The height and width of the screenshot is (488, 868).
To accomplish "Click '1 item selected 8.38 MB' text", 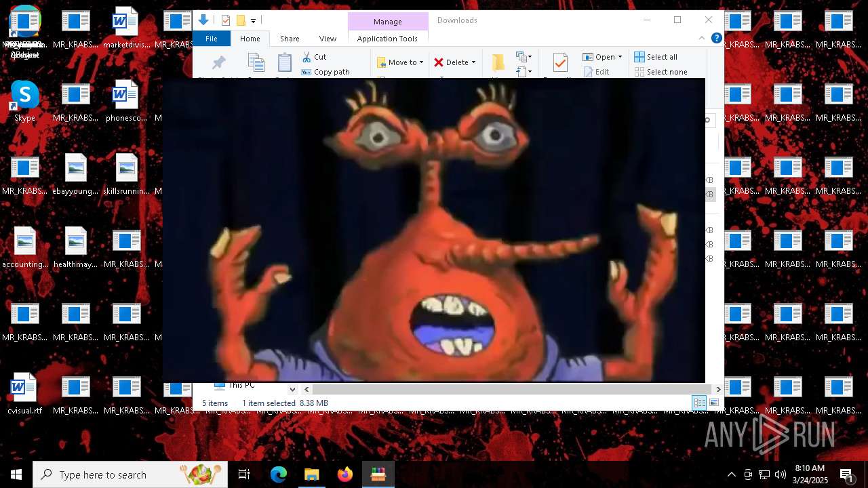I will click(285, 403).
